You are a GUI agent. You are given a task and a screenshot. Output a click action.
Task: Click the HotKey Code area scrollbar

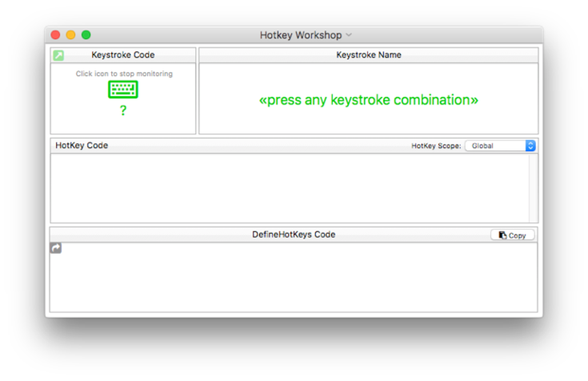(x=534, y=188)
